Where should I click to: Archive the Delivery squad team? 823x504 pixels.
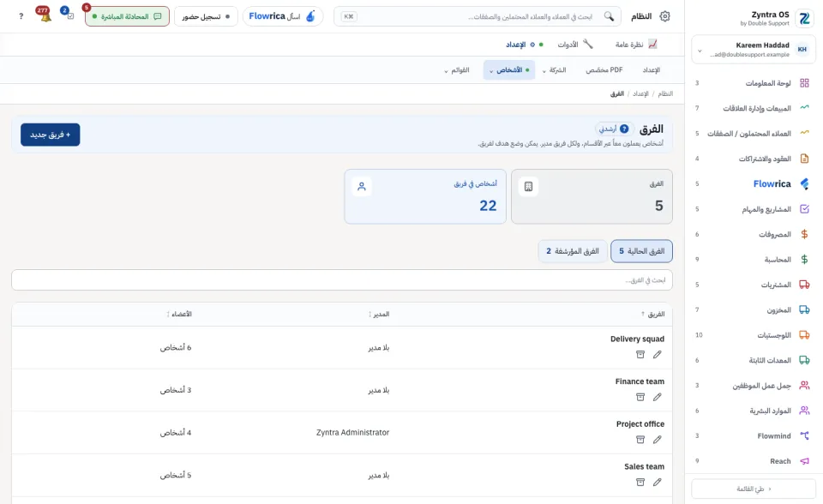click(x=640, y=354)
